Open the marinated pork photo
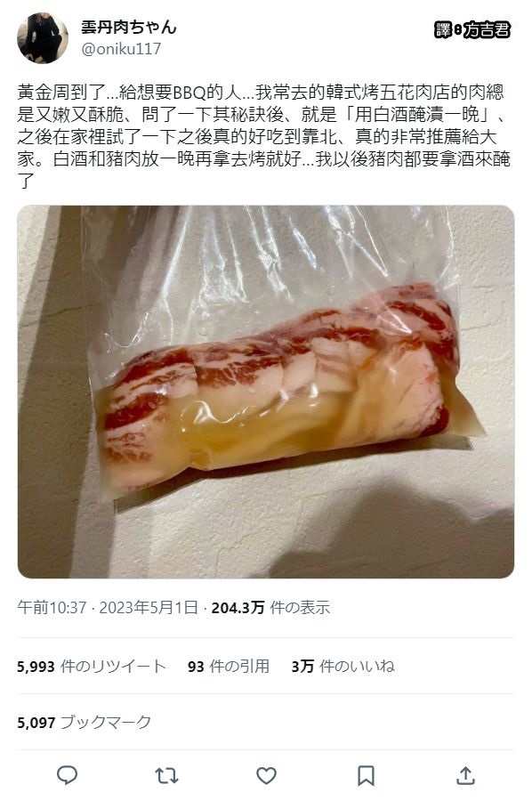The image size is (532, 801). click(266, 392)
